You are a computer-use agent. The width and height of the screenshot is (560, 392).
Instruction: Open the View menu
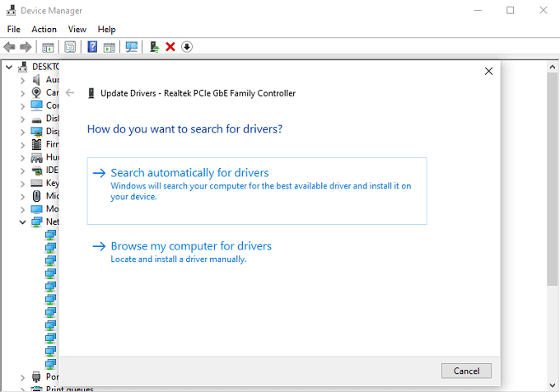(77, 30)
